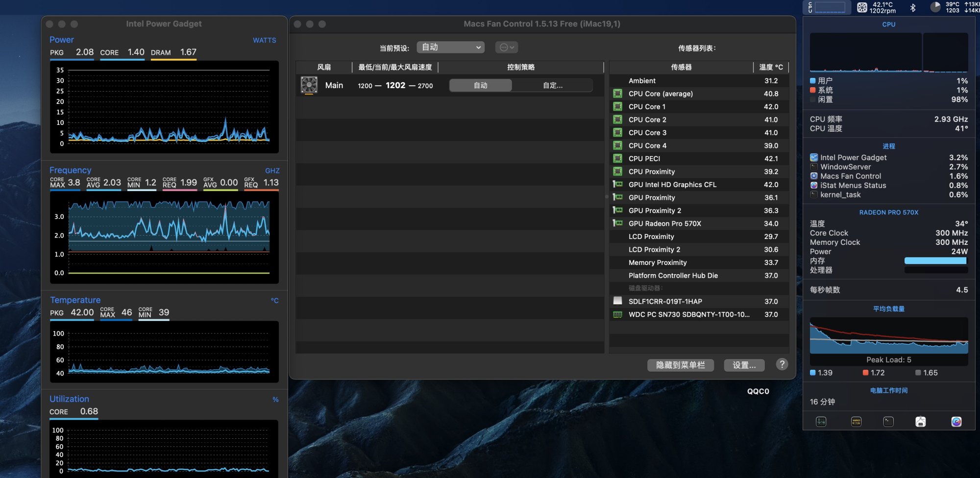Click the drive icon for SDLF1CRR-019T-1HAP

pyautogui.click(x=618, y=301)
